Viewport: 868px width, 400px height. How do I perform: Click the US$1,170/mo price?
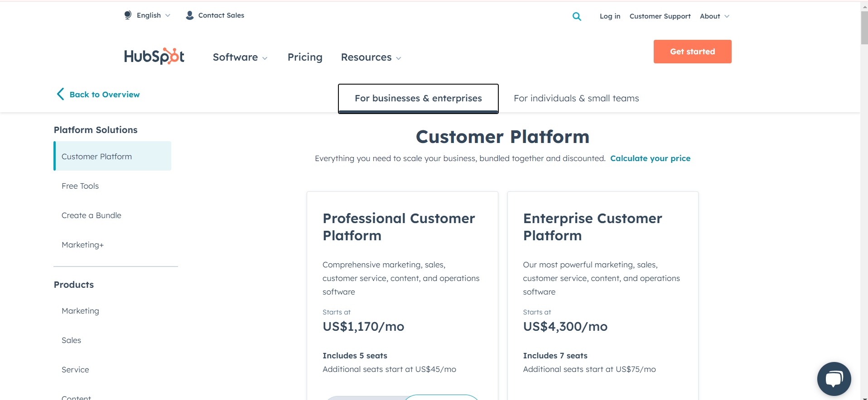tap(363, 326)
